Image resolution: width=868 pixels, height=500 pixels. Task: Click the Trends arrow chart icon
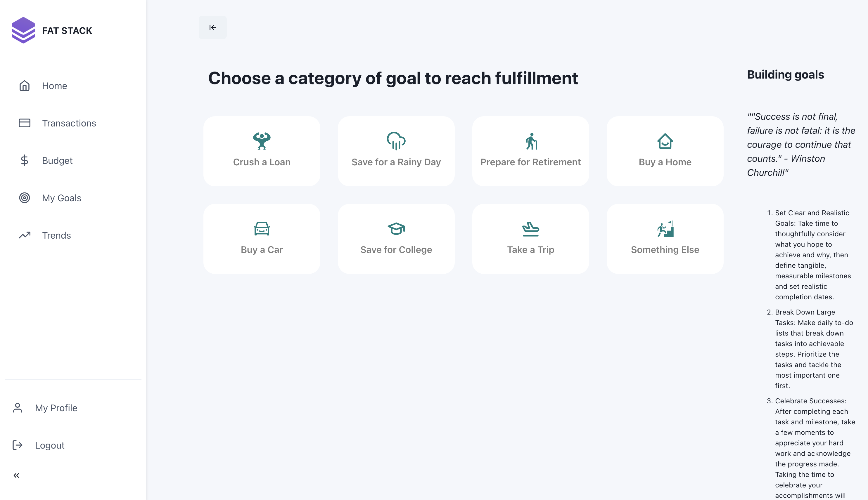tap(24, 235)
